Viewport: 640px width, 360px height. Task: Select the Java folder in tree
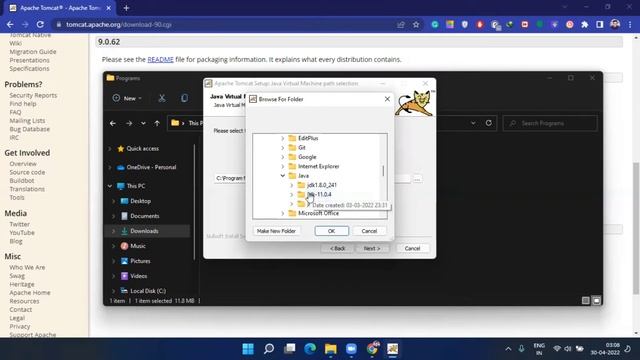coord(303,176)
